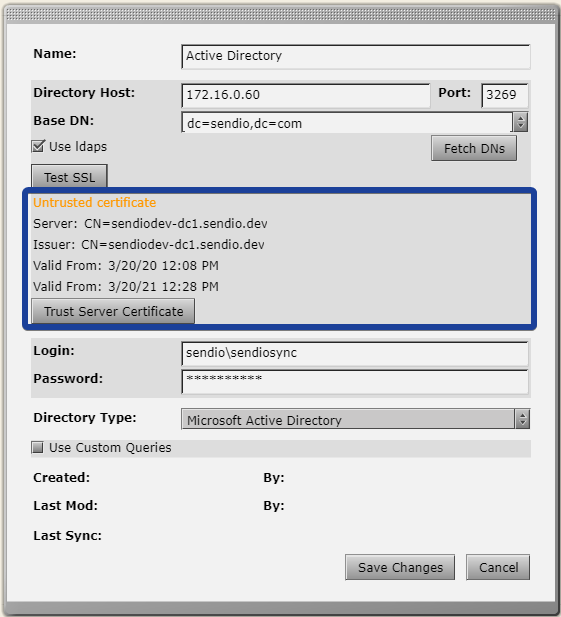Click the Trust Server Certificate button
The image size is (561, 617).
[113, 311]
